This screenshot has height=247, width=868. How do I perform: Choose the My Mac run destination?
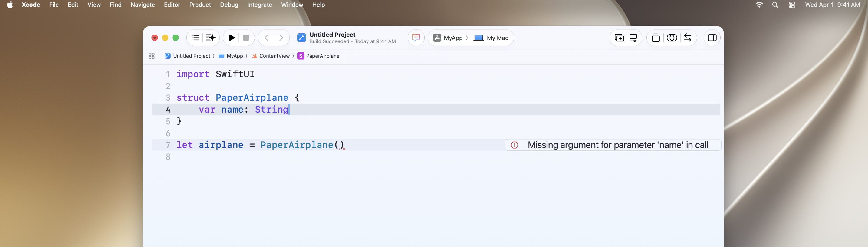pos(491,38)
